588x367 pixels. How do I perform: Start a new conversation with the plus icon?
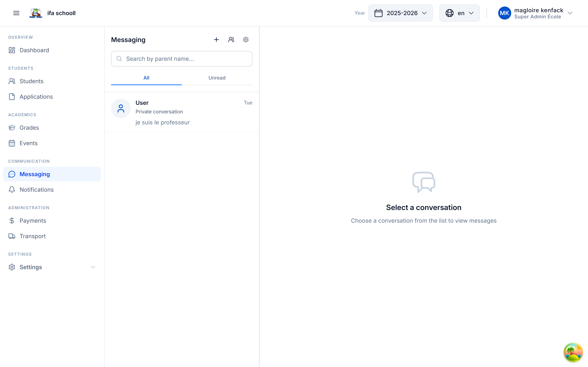[216, 39]
